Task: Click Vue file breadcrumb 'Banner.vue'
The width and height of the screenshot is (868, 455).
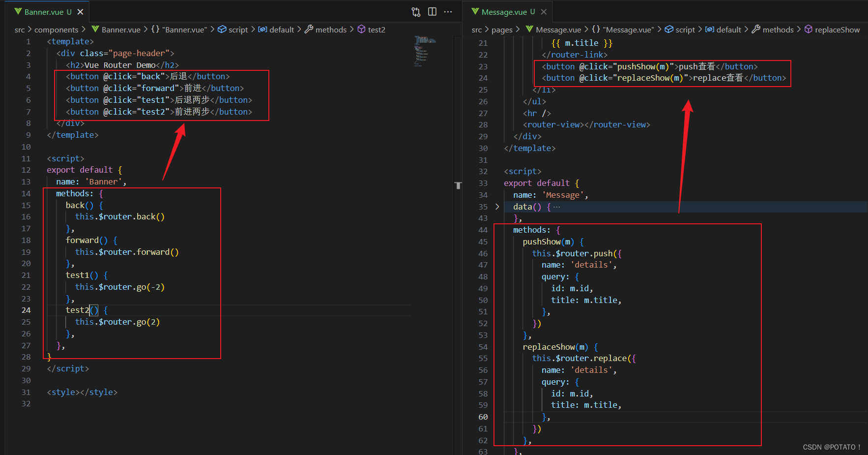Action: click(116, 30)
